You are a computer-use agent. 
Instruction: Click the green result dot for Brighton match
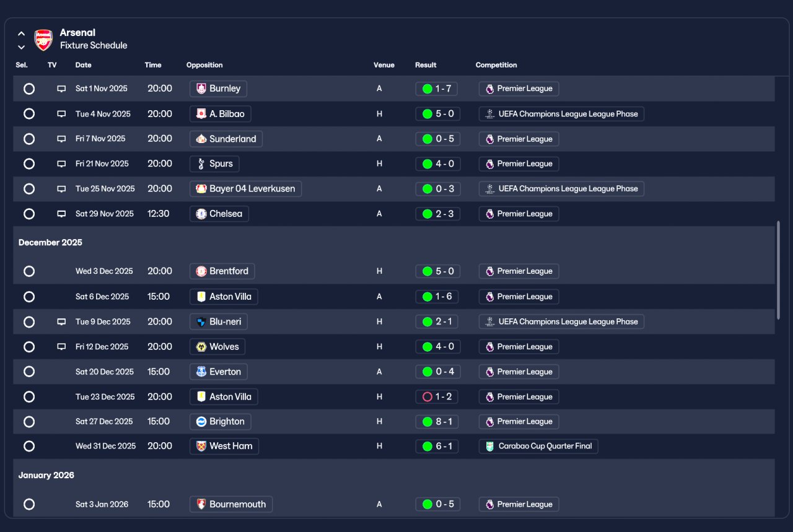(x=427, y=422)
